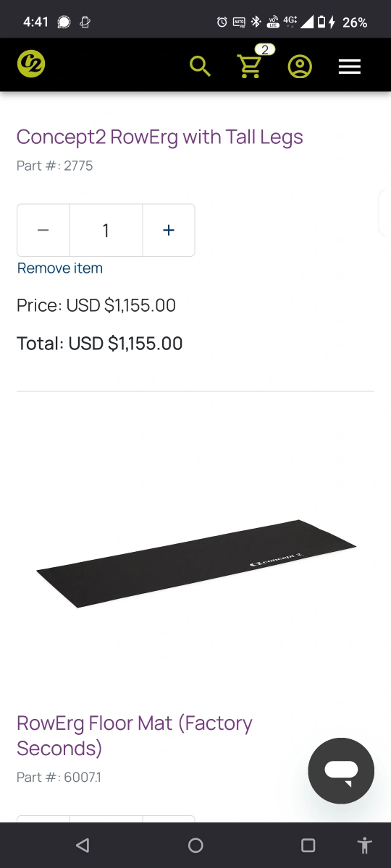
Task: Tap the alarm clock status icon
Action: coord(222,22)
